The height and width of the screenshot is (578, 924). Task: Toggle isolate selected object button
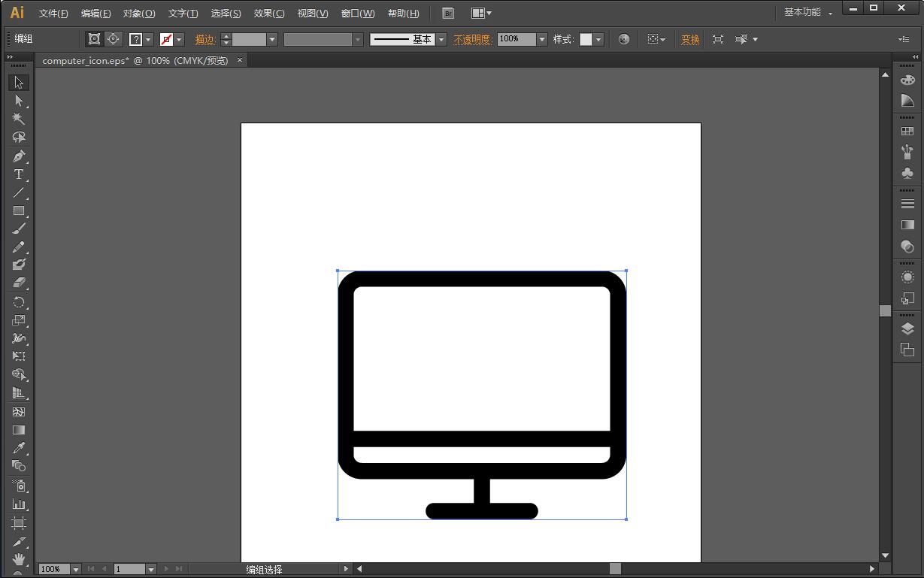(x=718, y=39)
